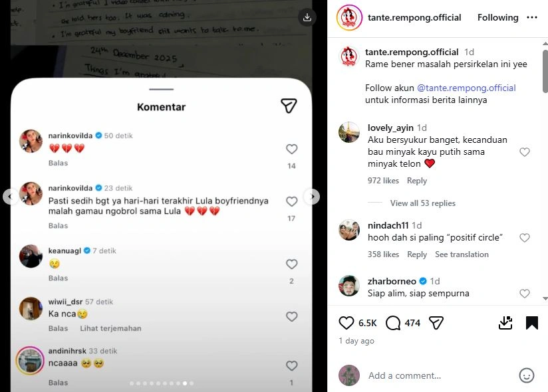Open the share dialog via the Komentar paper plane
This screenshot has height=392, width=548.
pos(289,106)
